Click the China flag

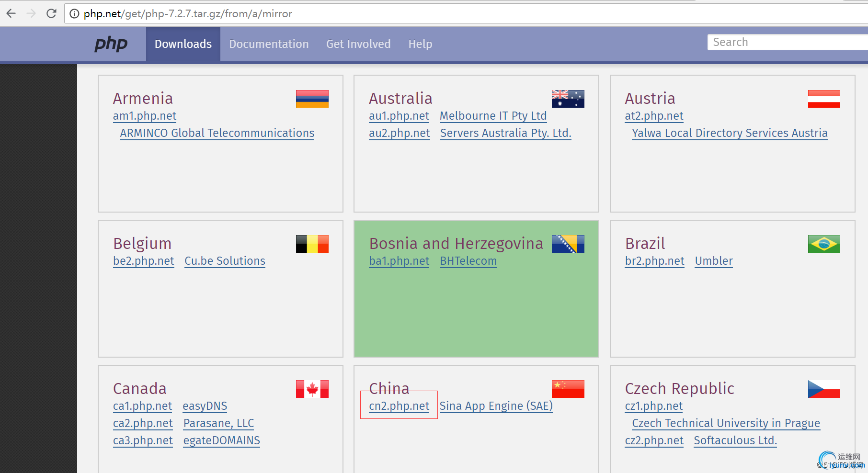(x=568, y=389)
